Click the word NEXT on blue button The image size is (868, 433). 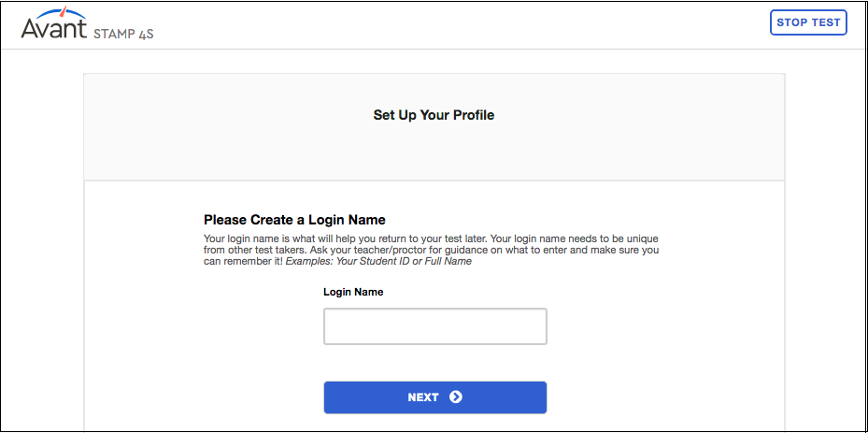click(423, 397)
